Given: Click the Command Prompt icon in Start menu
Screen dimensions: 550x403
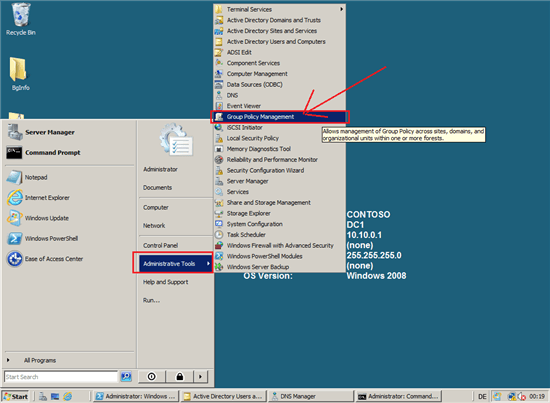Looking at the screenshot, I should pyautogui.click(x=14, y=153).
